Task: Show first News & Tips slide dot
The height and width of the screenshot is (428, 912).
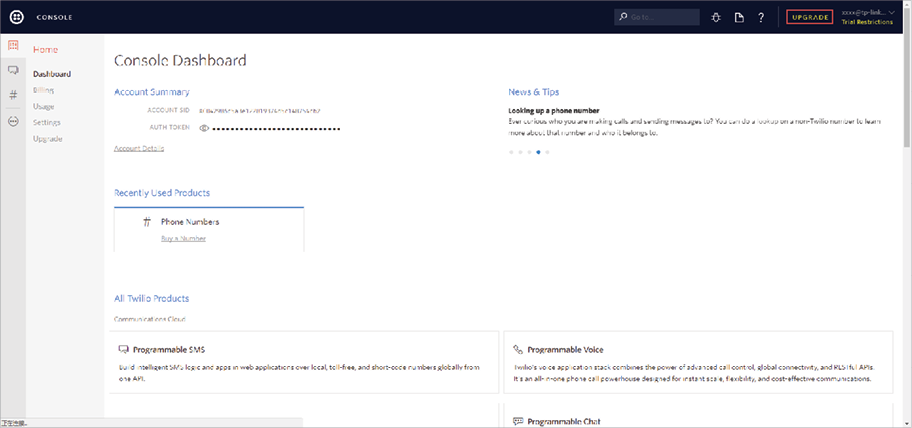Action: pyautogui.click(x=511, y=152)
